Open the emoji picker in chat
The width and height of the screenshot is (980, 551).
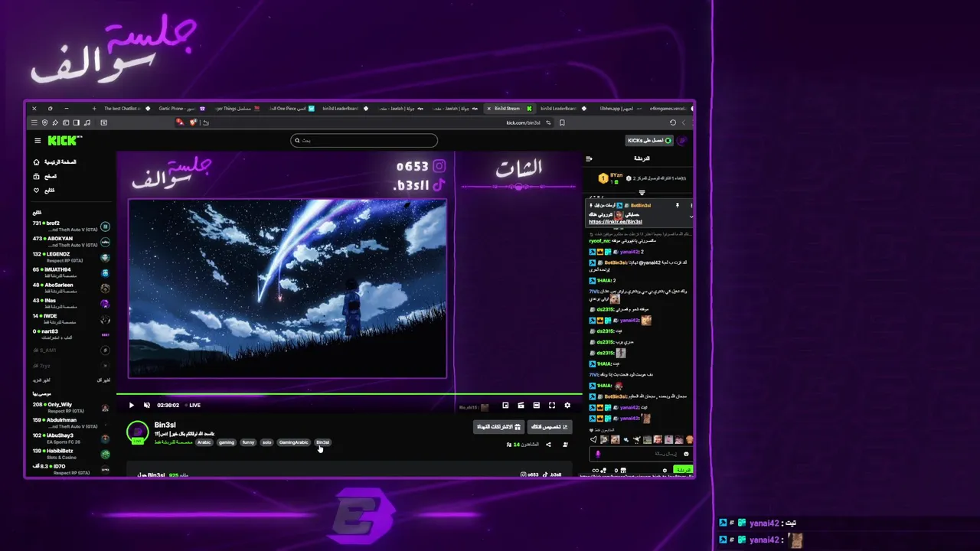coord(686,454)
